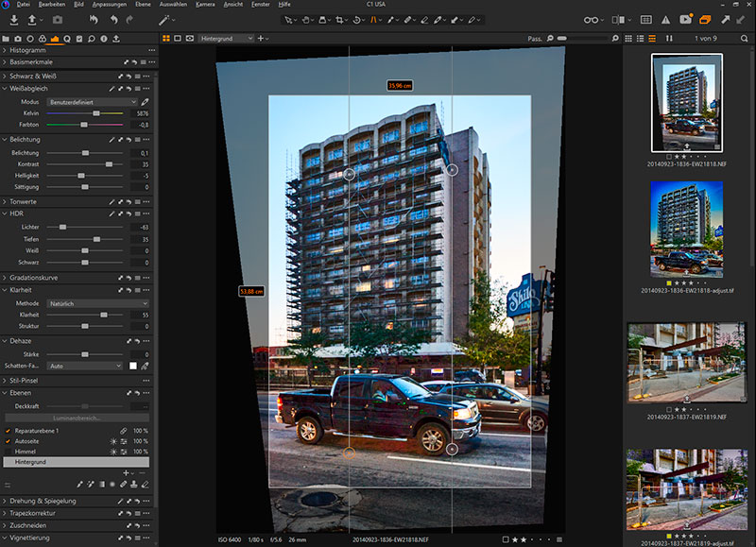Collapse the Weißabgleich panel
Screen dimensions: 756x547
[5, 89]
